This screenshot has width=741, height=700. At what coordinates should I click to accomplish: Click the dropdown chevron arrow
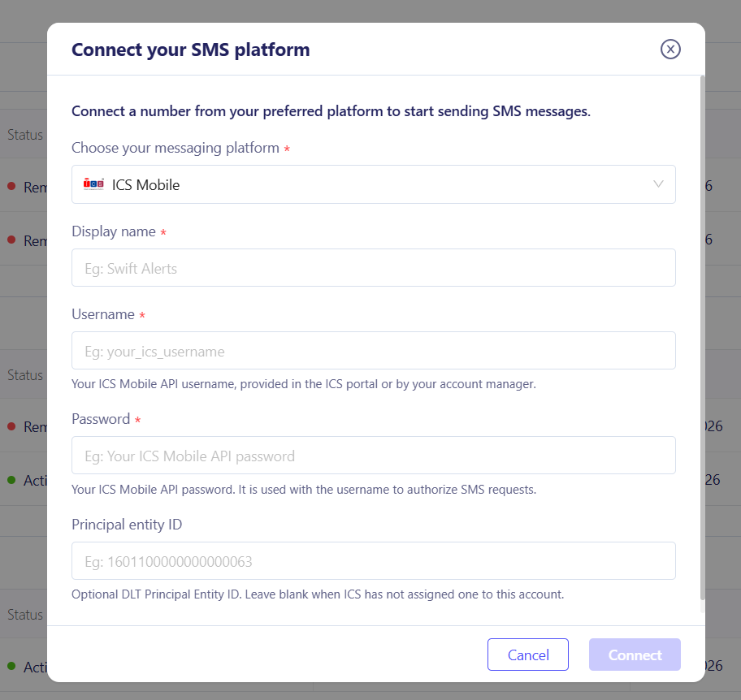[658, 184]
